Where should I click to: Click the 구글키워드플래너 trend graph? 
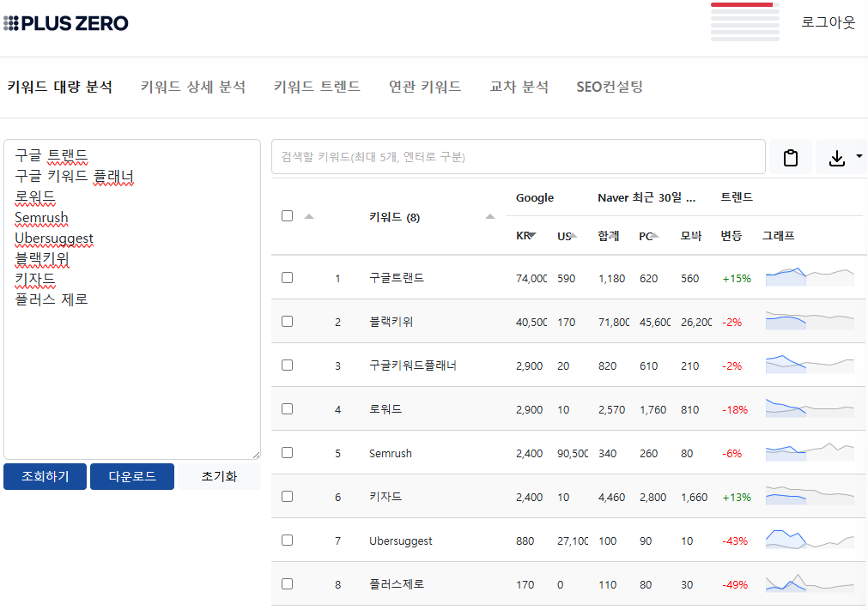[810, 364]
